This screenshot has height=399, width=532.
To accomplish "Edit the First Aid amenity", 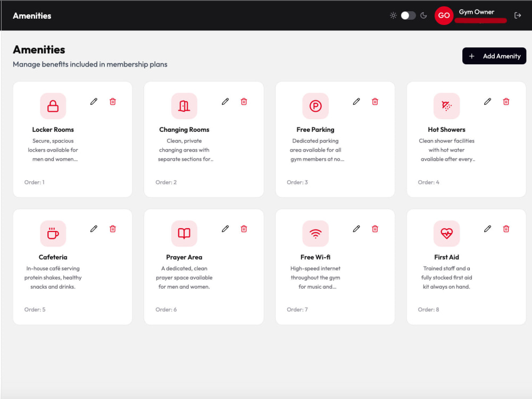I will point(487,229).
